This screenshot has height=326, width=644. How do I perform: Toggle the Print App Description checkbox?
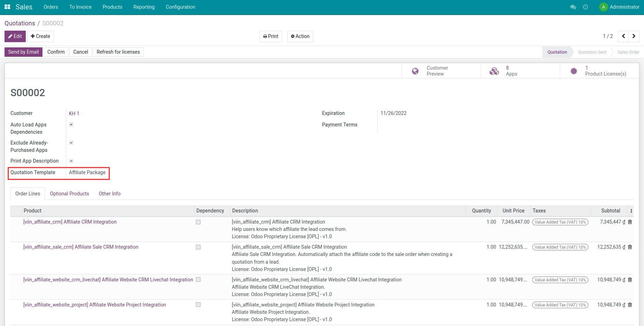[71, 161]
